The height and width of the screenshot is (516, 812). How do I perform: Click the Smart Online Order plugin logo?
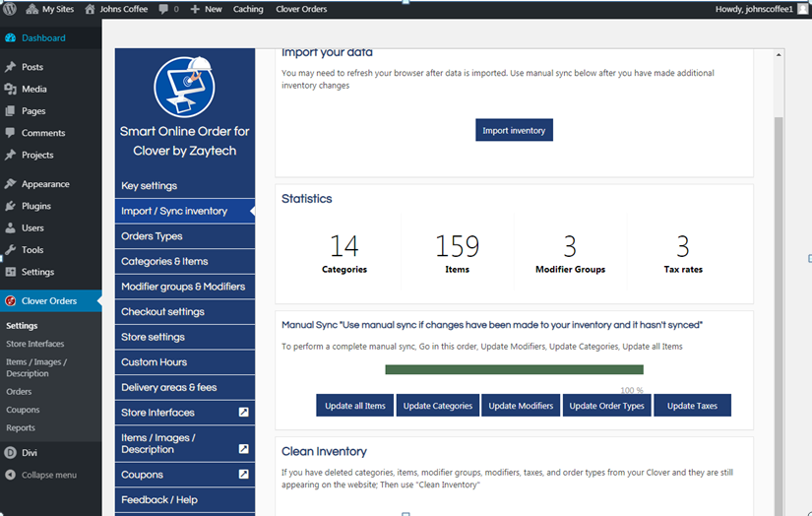[x=184, y=87]
